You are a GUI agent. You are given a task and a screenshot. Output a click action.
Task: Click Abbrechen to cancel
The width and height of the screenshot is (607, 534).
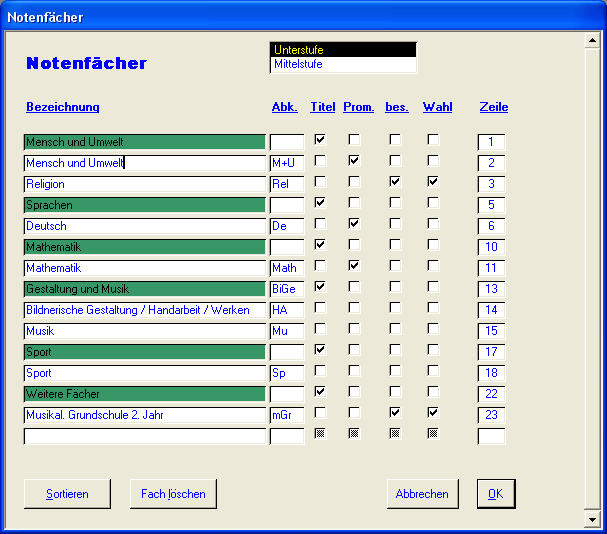pyautogui.click(x=422, y=494)
